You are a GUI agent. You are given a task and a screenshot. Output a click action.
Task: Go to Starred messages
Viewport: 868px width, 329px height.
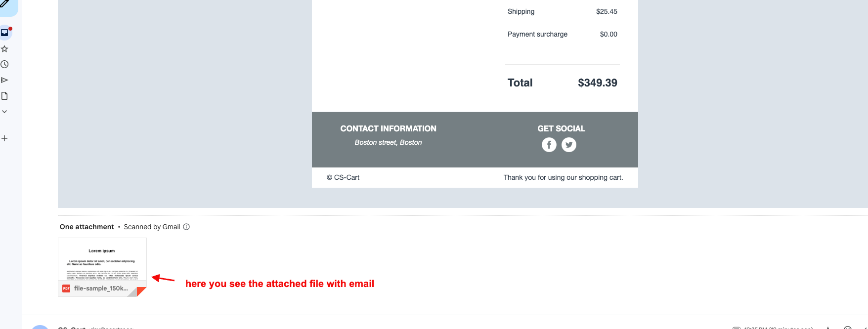tap(4, 49)
